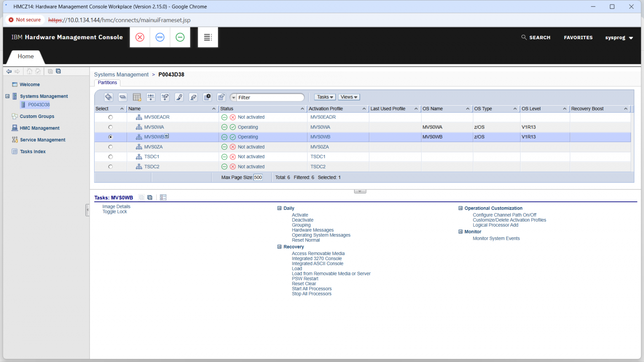The image size is (644, 362).
Task: Click the configure columns gear toolbar icon
Action: (x=207, y=97)
